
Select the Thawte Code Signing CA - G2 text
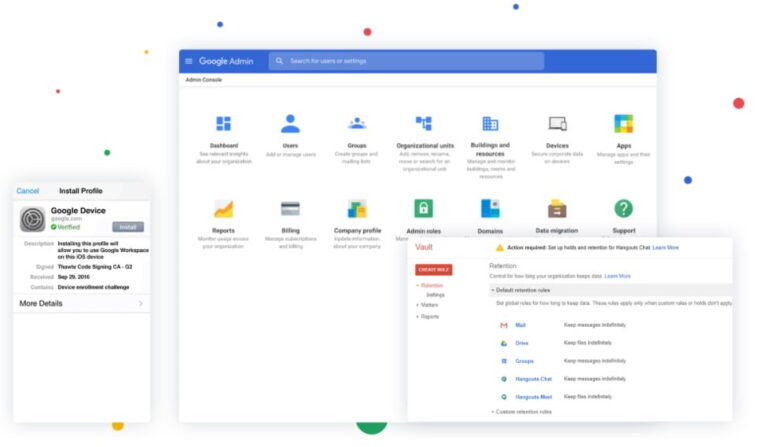pyautogui.click(x=95, y=267)
